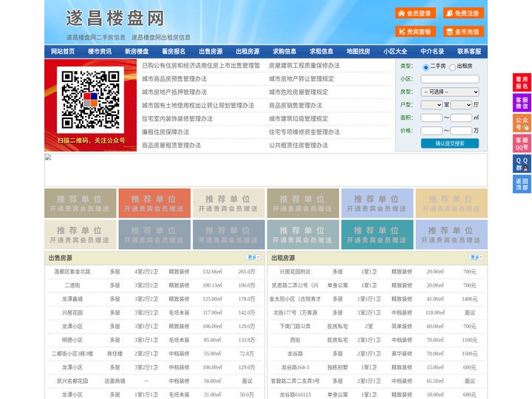
Task: Click the teal 推荐单位 tile
Action: (378, 234)
